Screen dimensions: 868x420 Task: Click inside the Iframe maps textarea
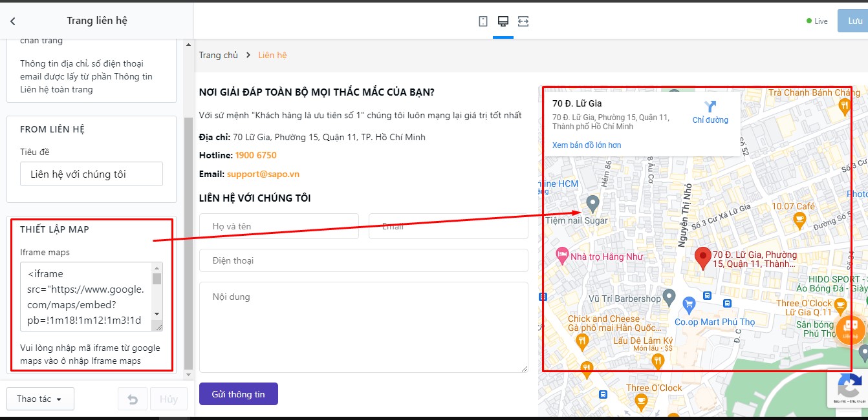86,297
